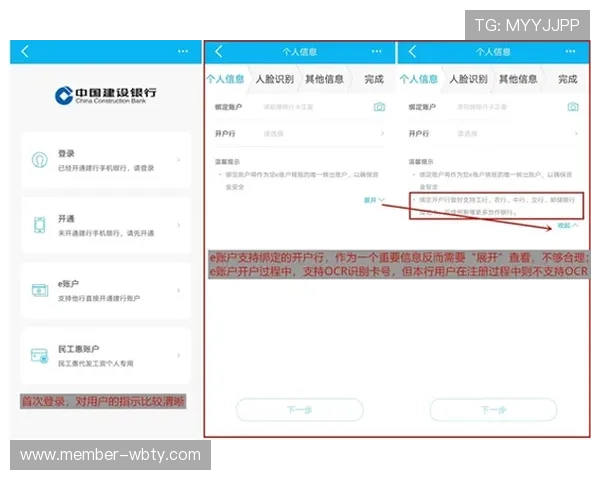Image resolution: width=600 pixels, height=480 pixels.
Task: Open the more menu on the login screen
Action: (183, 51)
